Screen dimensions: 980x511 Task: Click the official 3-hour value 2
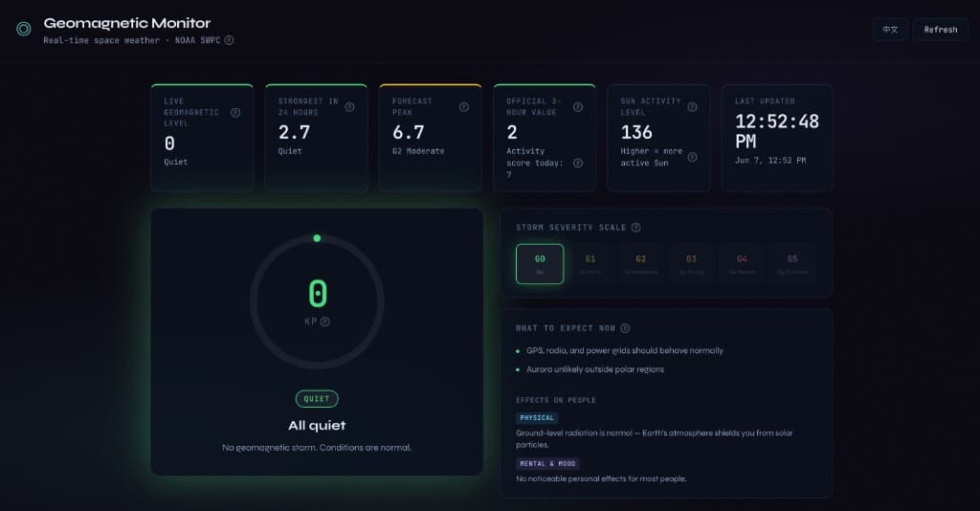[x=512, y=132]
